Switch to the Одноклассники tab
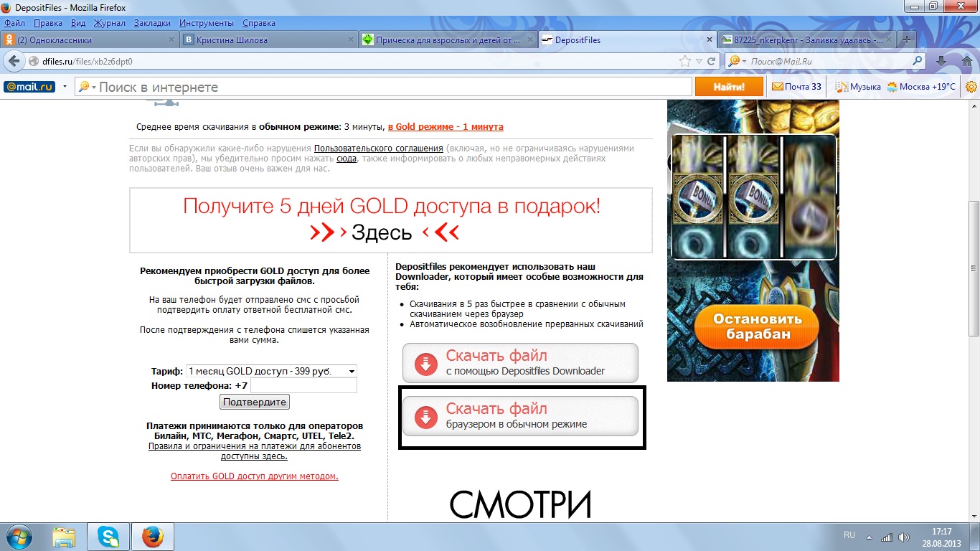 pos(90,40)
